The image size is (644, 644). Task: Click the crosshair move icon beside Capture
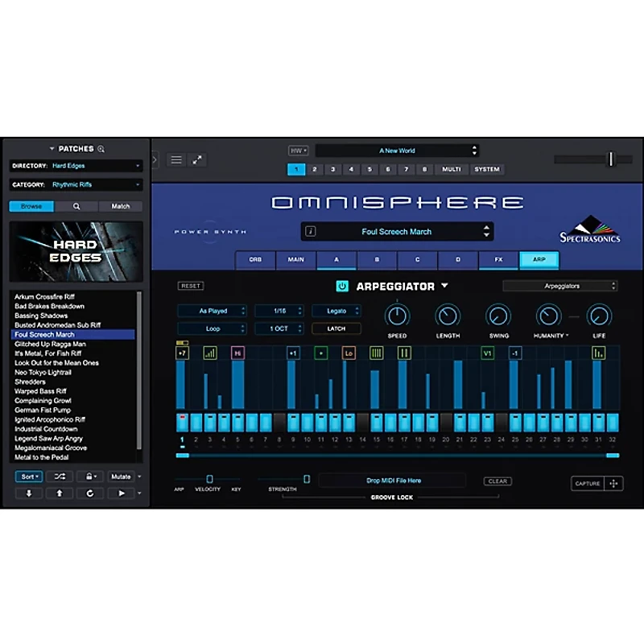(x=613, y=484)
